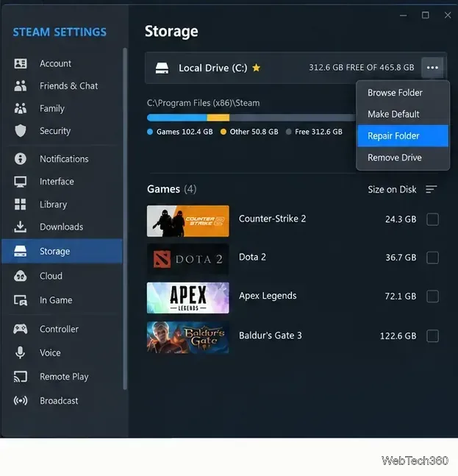
Task: Click the Interface monitor icon
Action: (21, 182)
